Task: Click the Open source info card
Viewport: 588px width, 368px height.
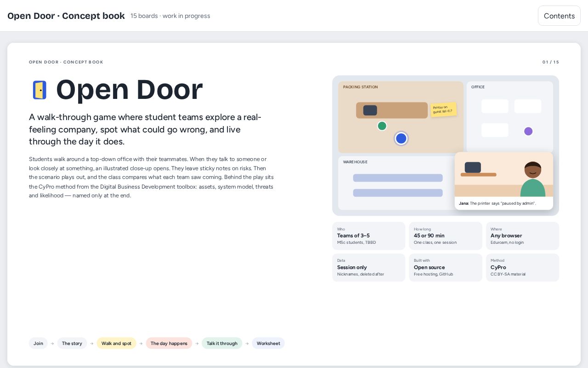Action: [x=446, y=268]
